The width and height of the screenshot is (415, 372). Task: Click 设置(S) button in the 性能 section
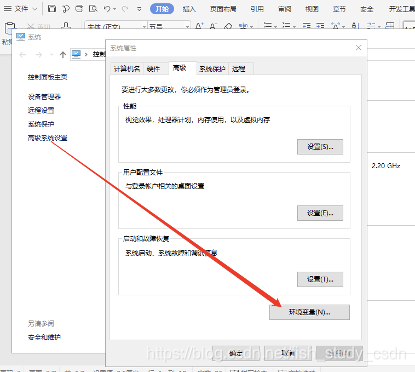tap(320, 147)
